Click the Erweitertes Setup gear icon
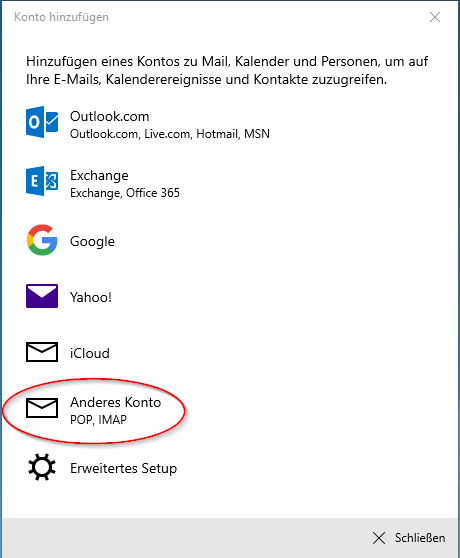The image size is (460, 558). pos(42,467)
